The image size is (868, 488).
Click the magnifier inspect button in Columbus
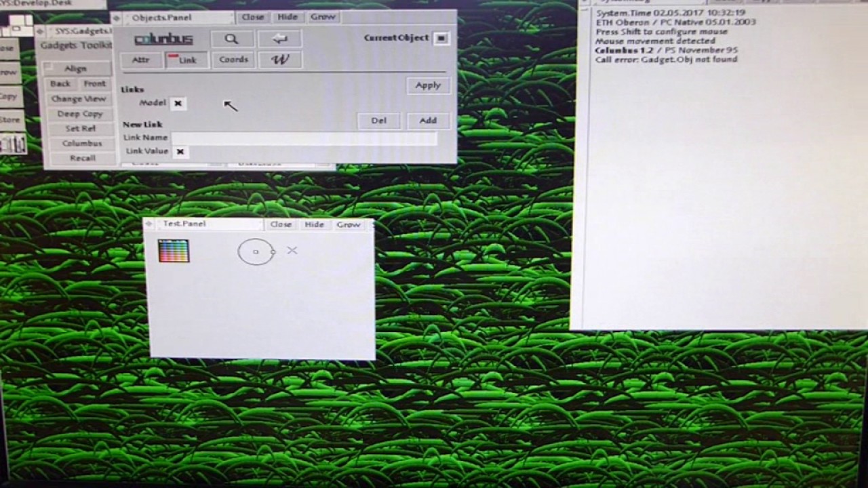click(x=232, y=39)
